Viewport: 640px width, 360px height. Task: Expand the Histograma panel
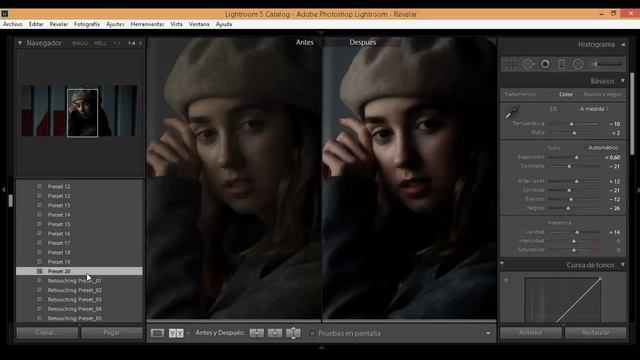[623, 44]
